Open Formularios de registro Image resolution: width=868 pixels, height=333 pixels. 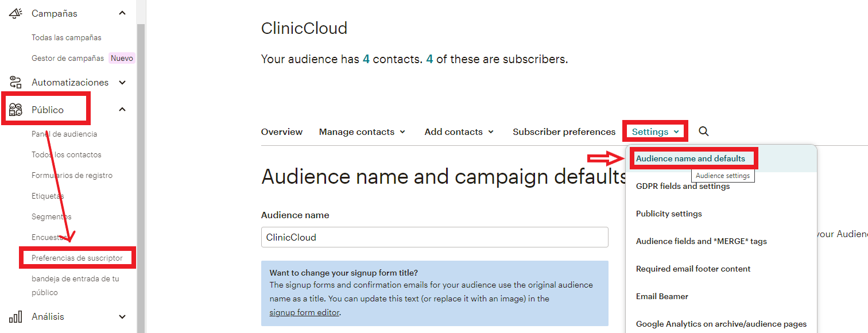coord(72,175)
